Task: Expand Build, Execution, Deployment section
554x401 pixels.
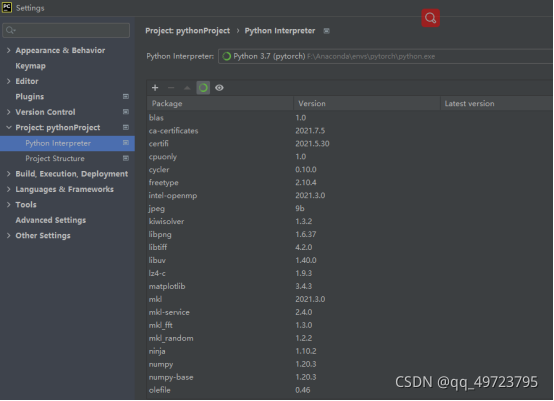Action: 8,174
